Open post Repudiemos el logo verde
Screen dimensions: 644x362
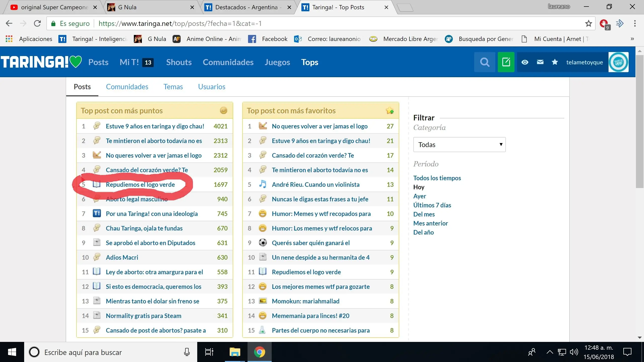(x=140, y=185)
